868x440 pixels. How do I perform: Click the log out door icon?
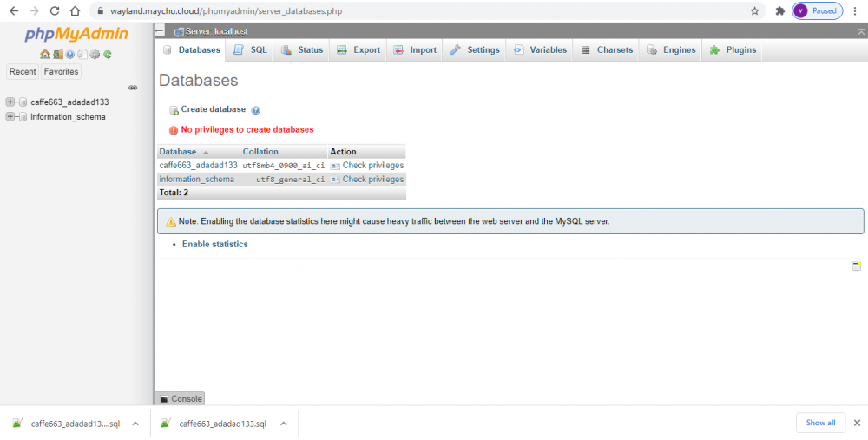[57, 54]
